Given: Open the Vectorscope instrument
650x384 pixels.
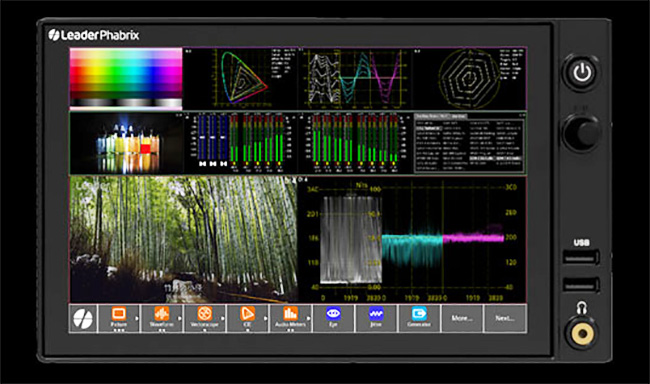Looking at the screenshot, I should point(204,318).
